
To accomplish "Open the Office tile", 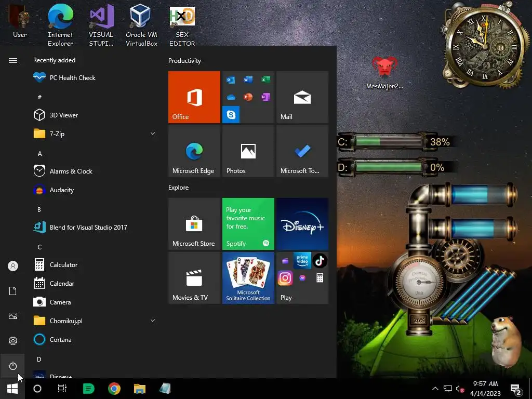I will coord(194,97).
